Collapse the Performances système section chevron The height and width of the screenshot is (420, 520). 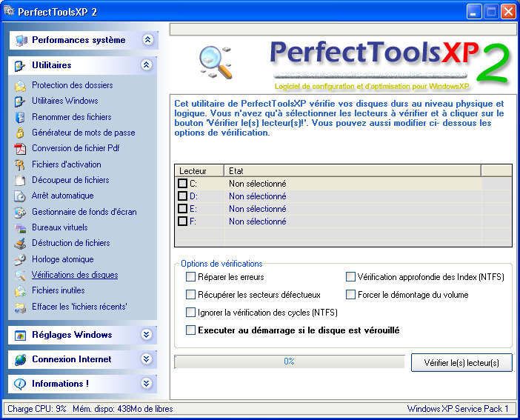click(147, 40)
